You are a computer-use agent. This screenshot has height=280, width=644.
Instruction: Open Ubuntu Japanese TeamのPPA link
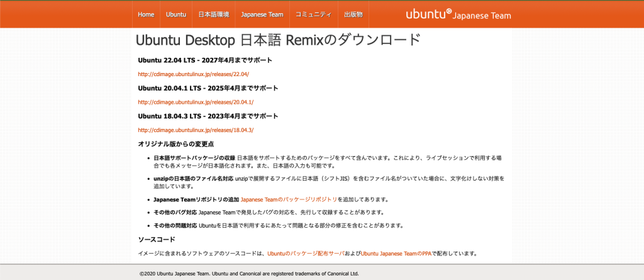point(396,254)
